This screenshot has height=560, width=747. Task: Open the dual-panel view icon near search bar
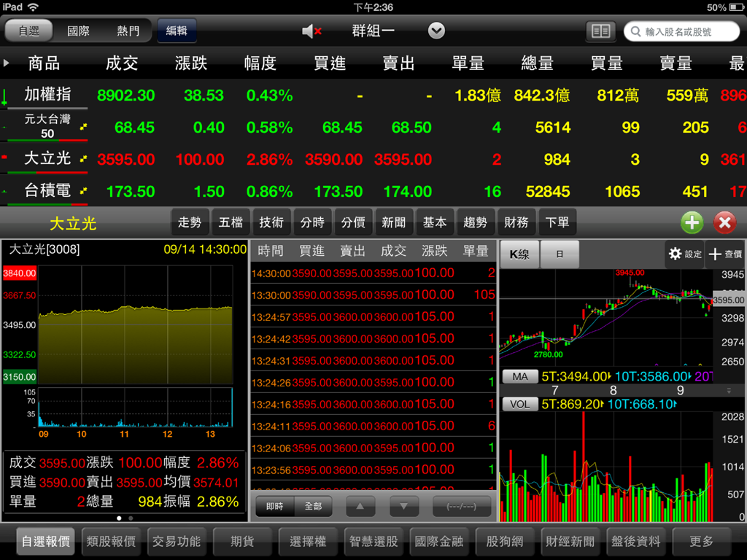coord(600,31)
